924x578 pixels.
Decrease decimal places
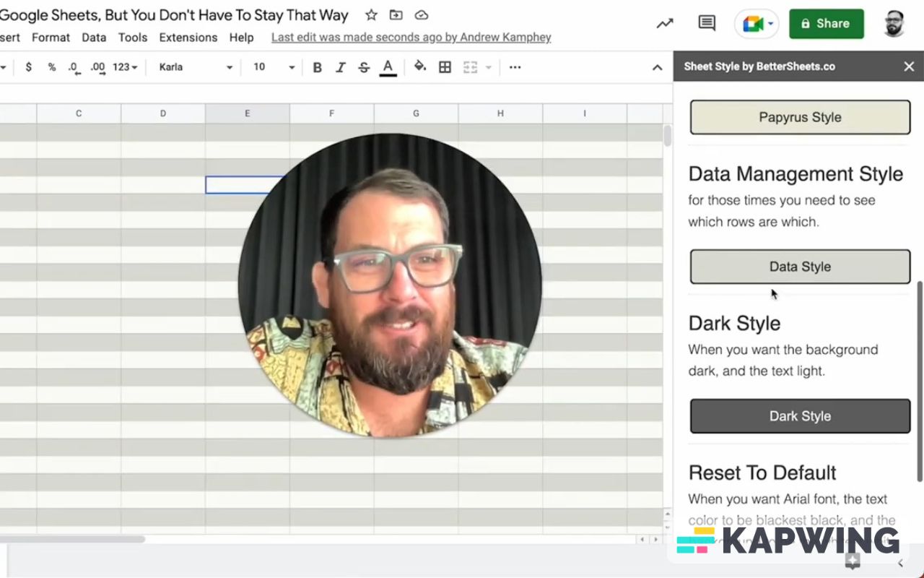(74, 68)
